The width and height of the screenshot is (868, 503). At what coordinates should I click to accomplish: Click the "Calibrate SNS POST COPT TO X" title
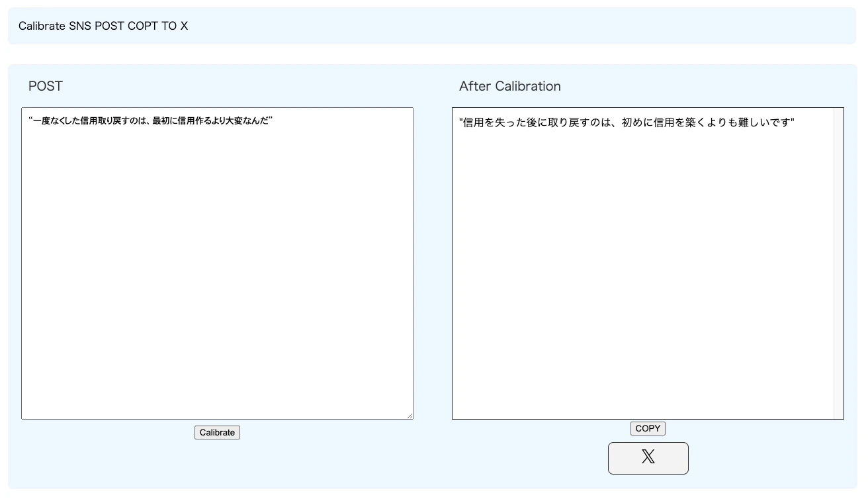pos(103,26)
